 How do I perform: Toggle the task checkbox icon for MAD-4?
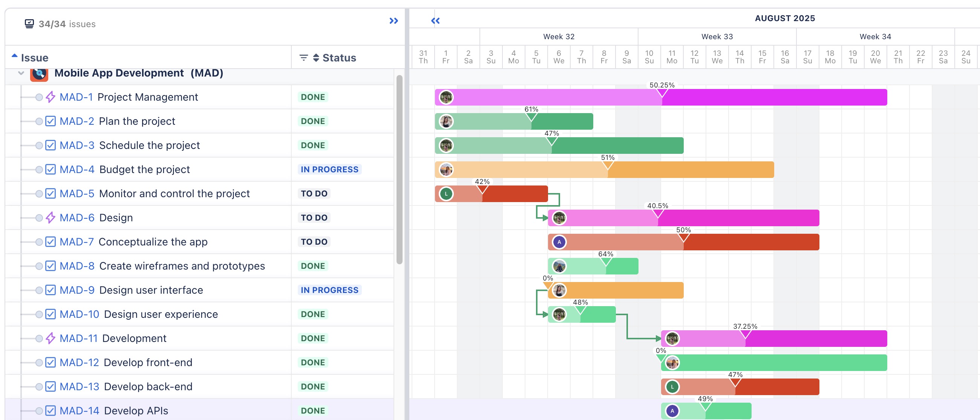pyautogui.click(x=51, y=169)
